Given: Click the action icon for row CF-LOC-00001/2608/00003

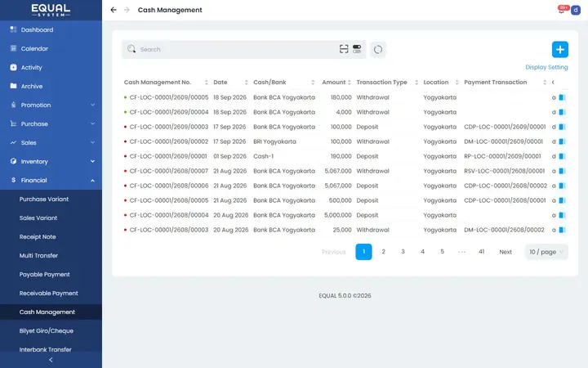Looking at the screenshot, I should point(562,230).
